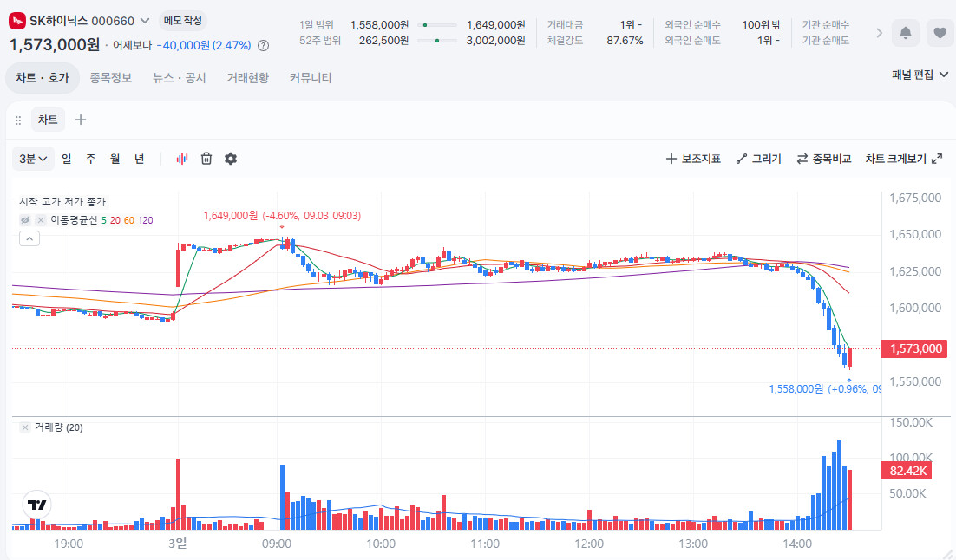The height and width of the screenshot is (560, 956).
Task: Add new panel with plus icon
Action: 81,120
